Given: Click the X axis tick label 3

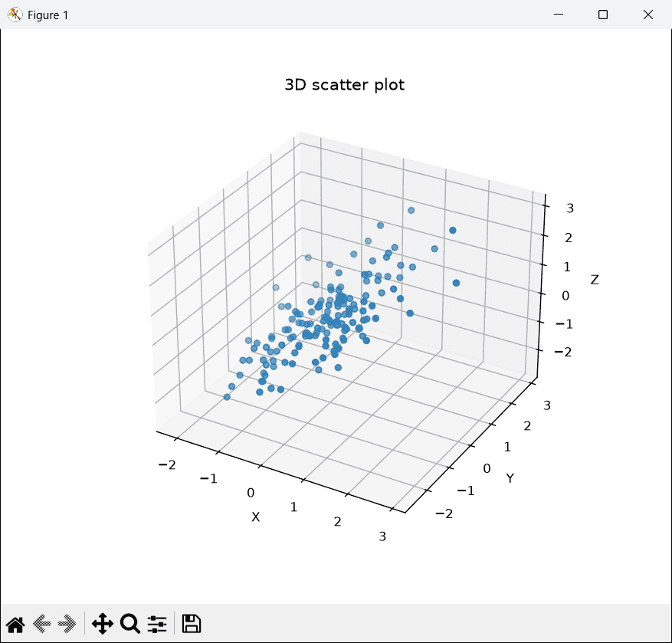Looking at the screenshot, I should tap(382, 536).
